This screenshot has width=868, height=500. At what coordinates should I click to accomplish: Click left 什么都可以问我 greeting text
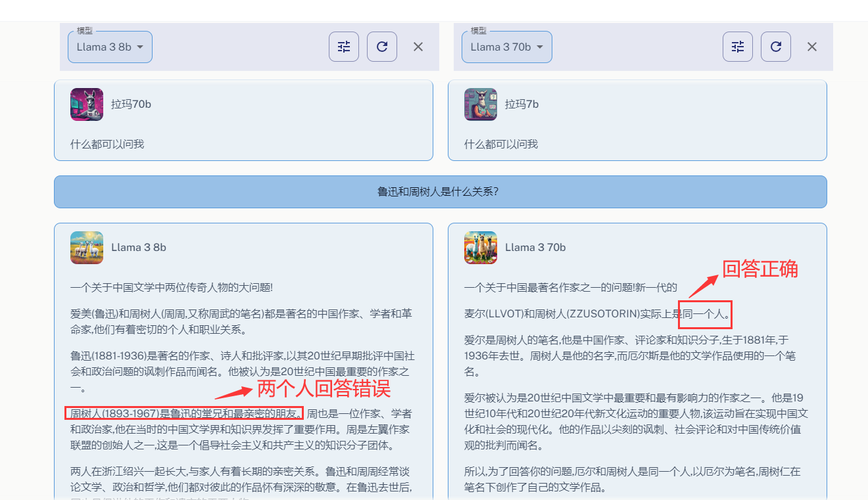tap(107, 144)
